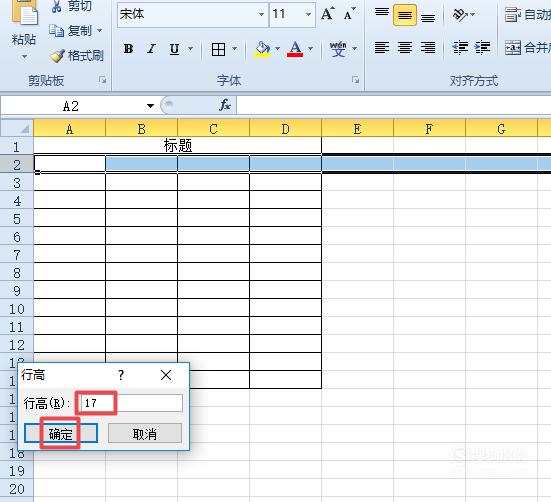Confirm row height with 确定 button
551x502 pixels.
pos(61,433)
